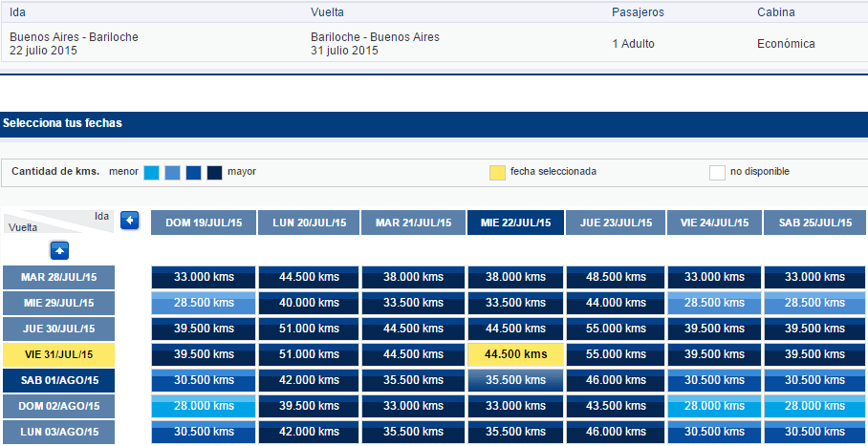Click the yellow 'fecha seleccionada' legend swatch

(x=497, y=173)
